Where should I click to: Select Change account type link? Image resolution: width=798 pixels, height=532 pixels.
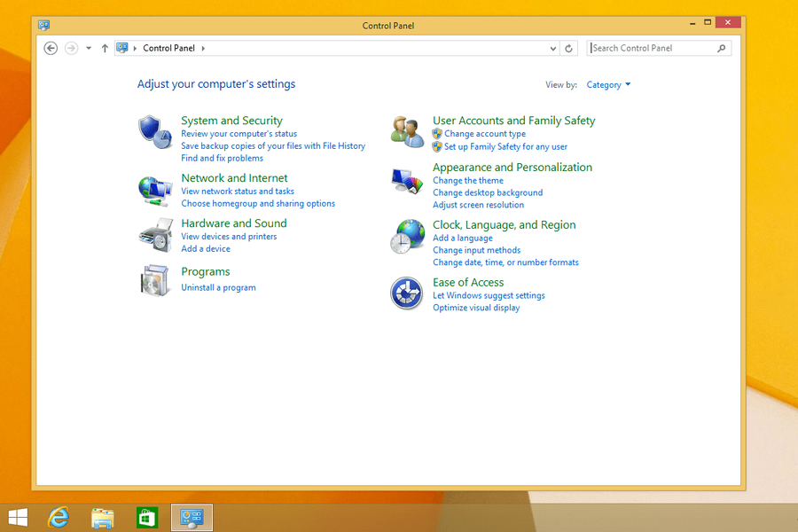tap(484, 134)
